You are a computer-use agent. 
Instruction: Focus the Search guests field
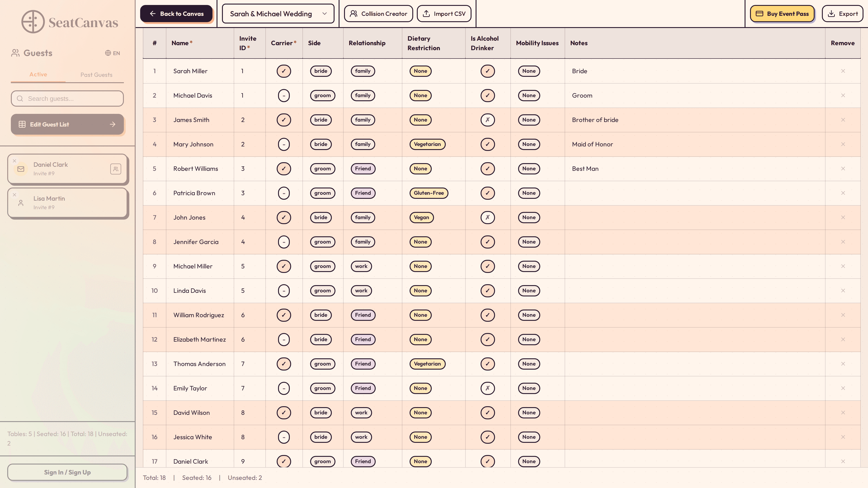click(67, 99)
